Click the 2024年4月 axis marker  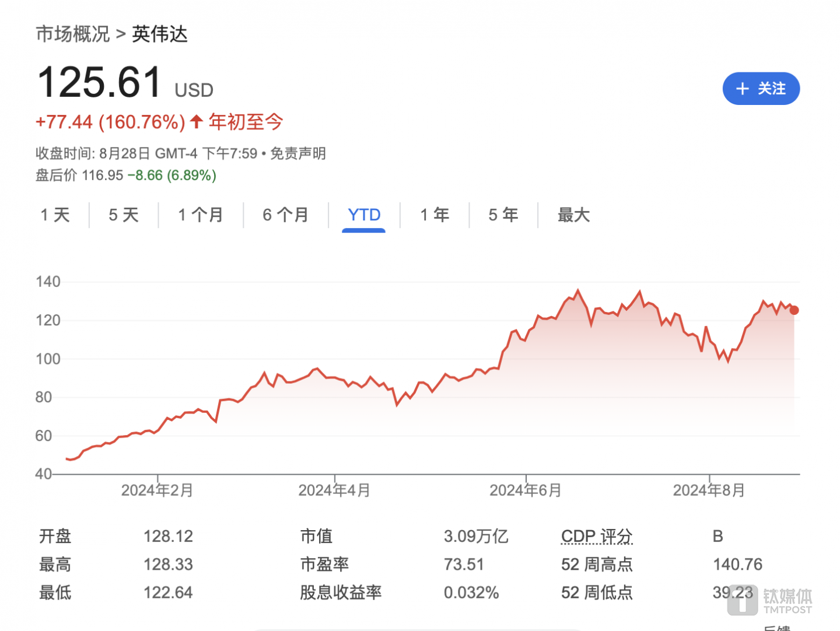(334, 490)
